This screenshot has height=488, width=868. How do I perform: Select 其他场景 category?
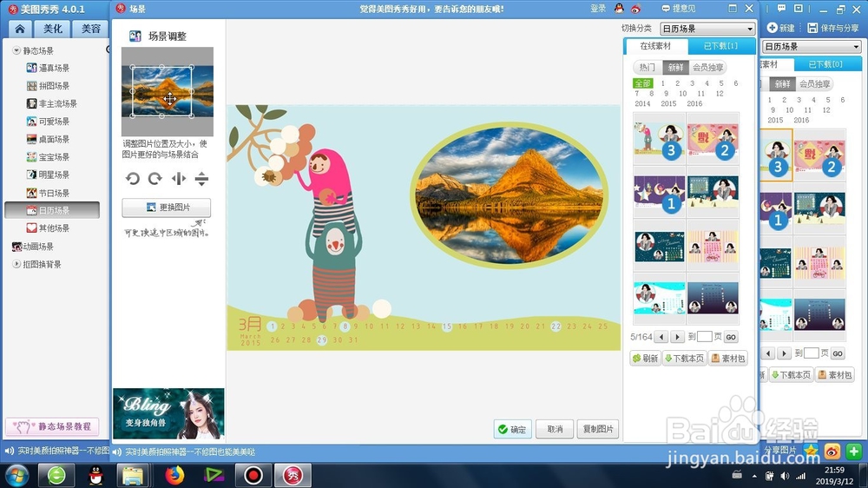click(48, 228)
